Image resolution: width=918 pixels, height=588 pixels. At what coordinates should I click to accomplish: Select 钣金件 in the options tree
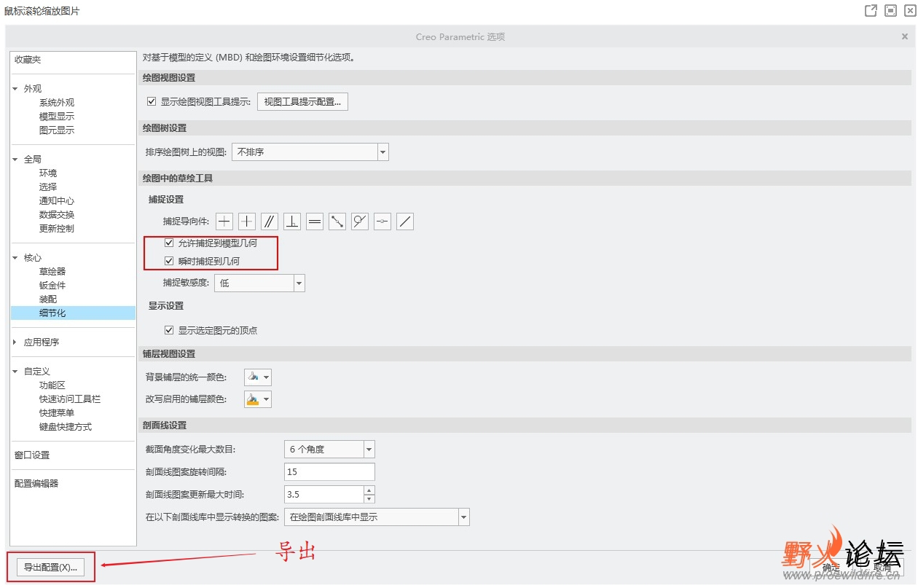pyautogui.click(x=52, y=286)
